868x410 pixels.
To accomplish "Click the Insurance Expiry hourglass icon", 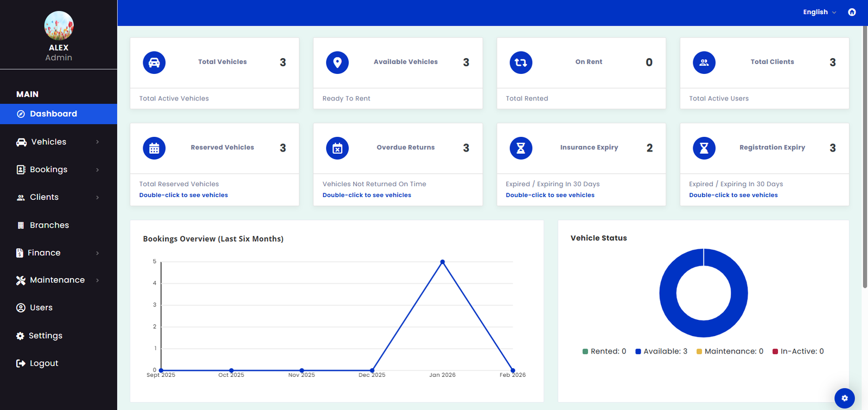I will point(521,148).
